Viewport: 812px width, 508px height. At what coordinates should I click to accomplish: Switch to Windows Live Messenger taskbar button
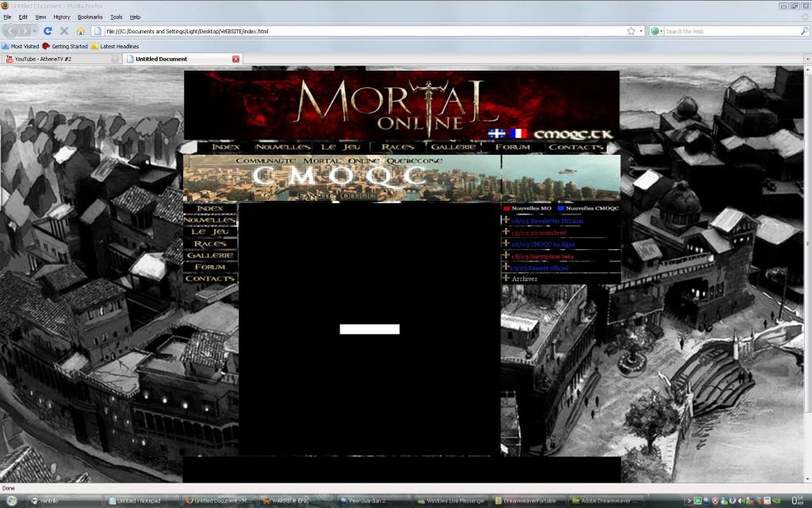pos(451,501)
